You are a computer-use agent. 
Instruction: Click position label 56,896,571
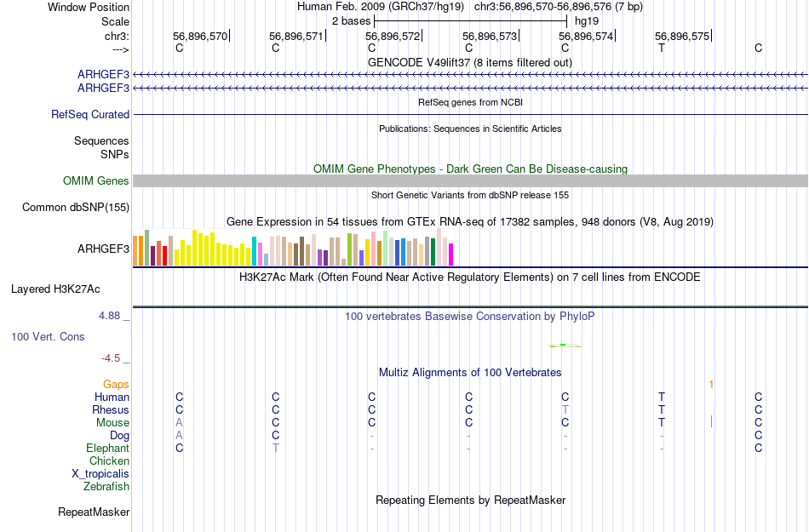pos(296,36)
